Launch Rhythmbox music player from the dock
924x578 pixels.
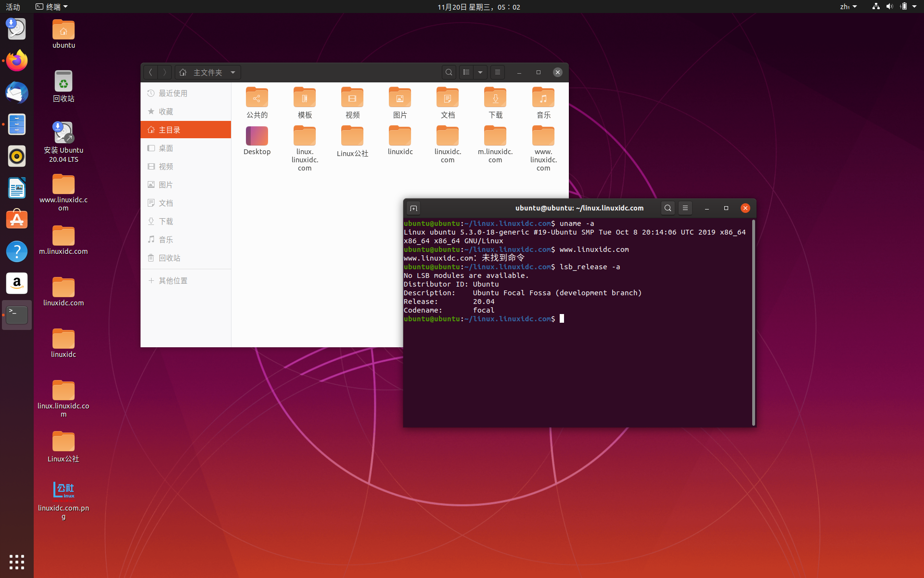pyautogui.click(x=16, y=156)
